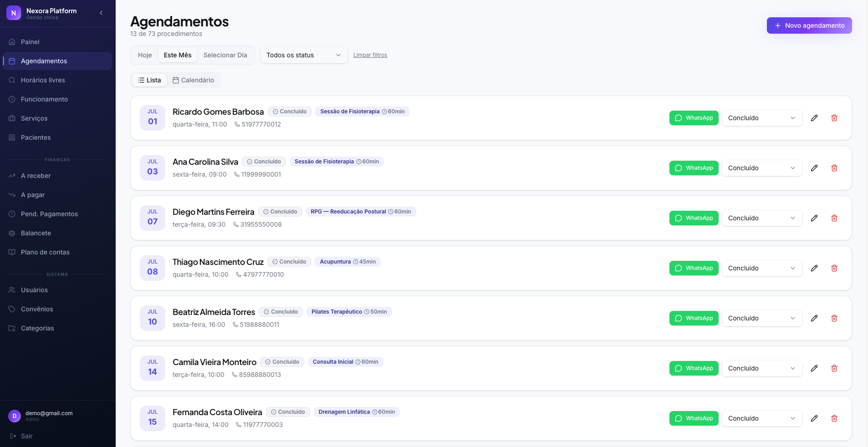Go to A receber
The width and height of the screenshot is (868, 447).
tap(57, 176)
